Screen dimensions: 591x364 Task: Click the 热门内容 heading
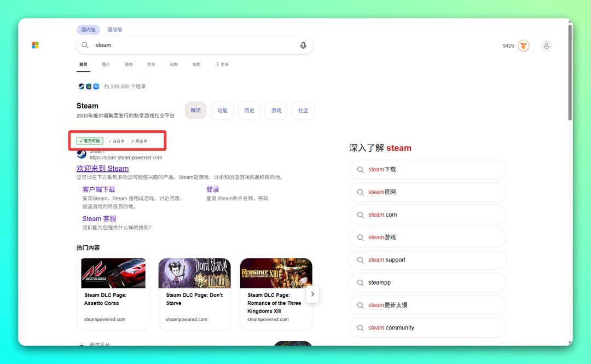(x=88, y=248)
